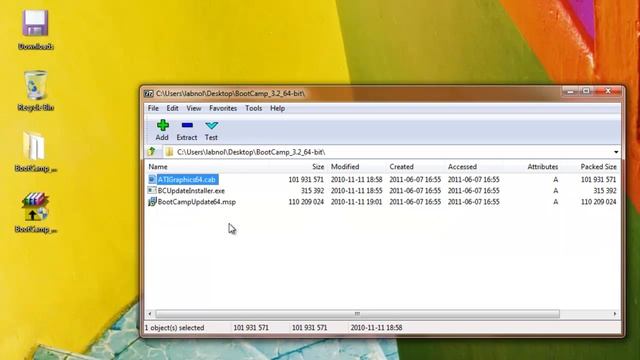
Task: Expand the address bar path dropdown
Action: [x=616, y=152]
